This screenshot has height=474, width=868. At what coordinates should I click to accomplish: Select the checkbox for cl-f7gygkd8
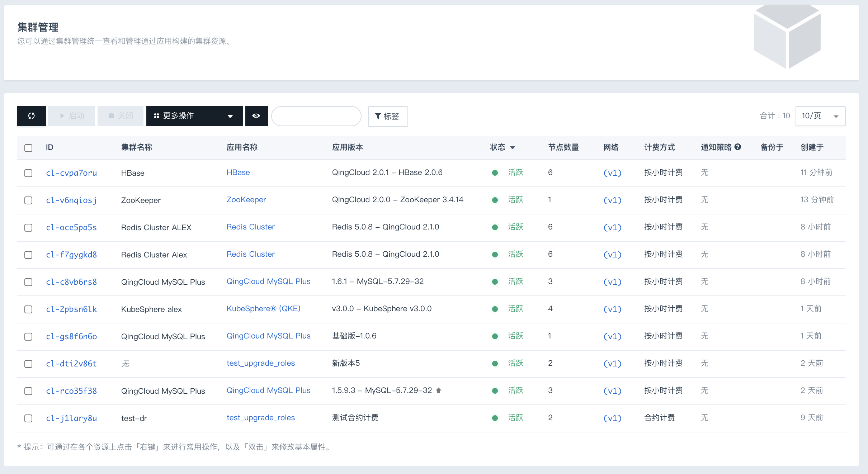pos(28,255)
